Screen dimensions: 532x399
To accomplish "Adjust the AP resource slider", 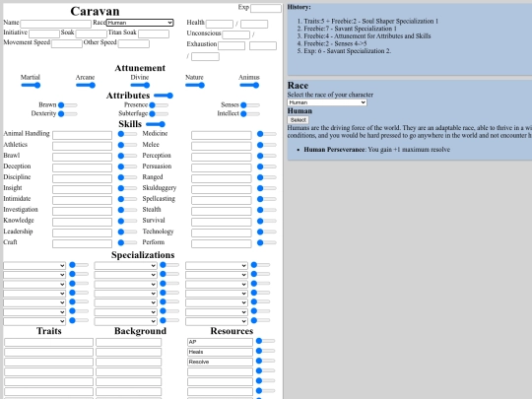I will click(266, 341).
